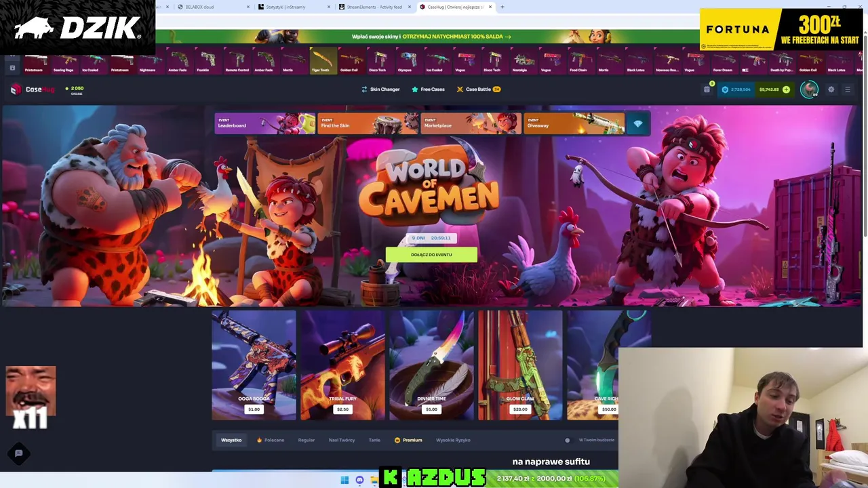Viewport: 868px width, 488px height.
Task: Select the Tanie filter tab
Action: coord(374,440)
